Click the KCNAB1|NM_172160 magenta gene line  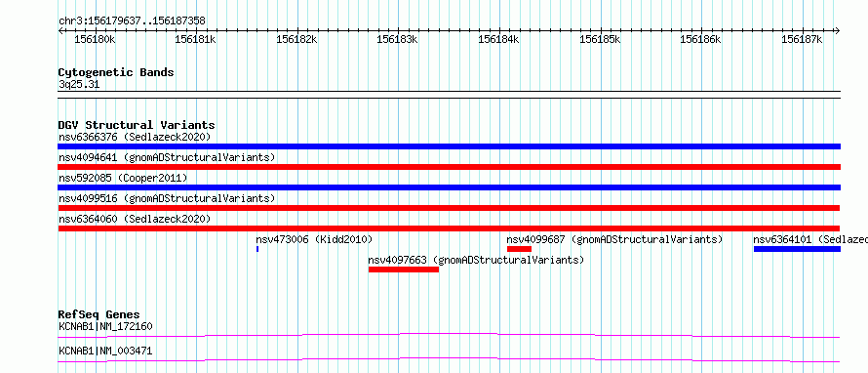(449, 335)
